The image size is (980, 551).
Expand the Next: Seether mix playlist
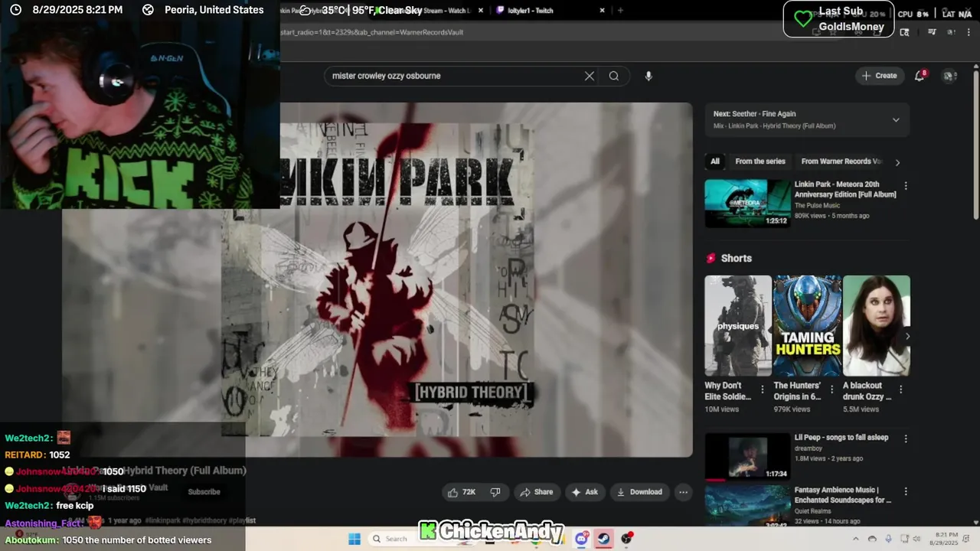click(896, 120)
